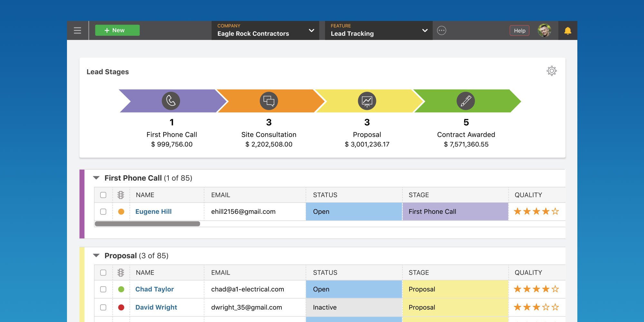Click the green New button
Image resolution: width=644 pixels, height=322 pixels.
coord(117,30)
